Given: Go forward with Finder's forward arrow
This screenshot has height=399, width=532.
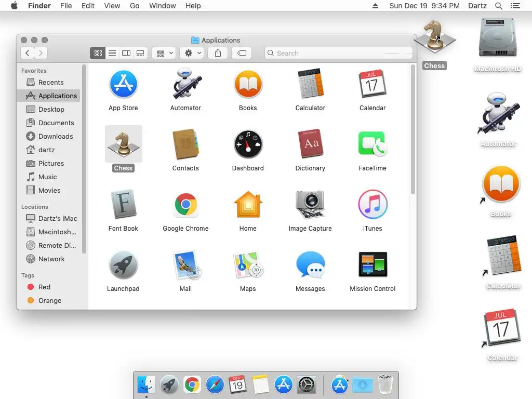Looking at the screenshot, I should point(41,53).
